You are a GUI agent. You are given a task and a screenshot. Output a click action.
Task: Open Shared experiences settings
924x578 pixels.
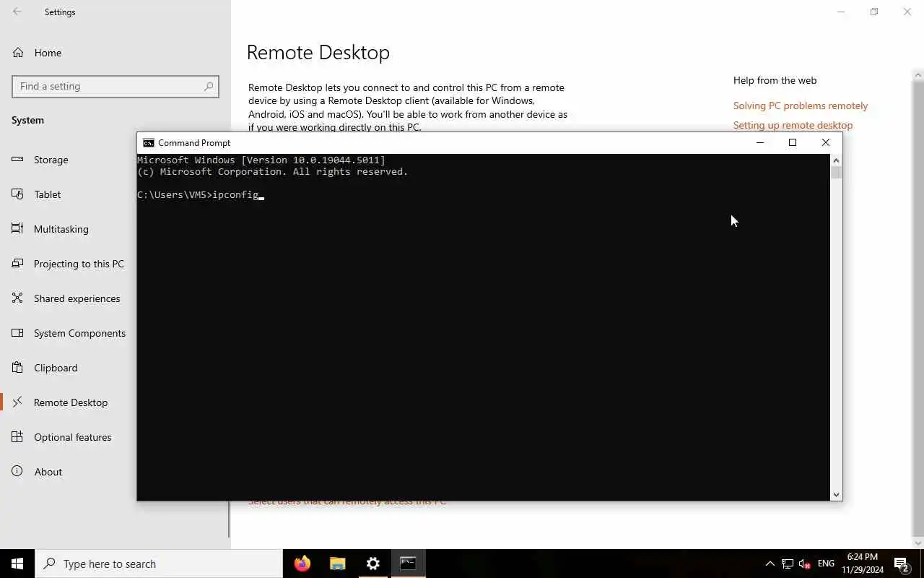[x=77, y=298]
